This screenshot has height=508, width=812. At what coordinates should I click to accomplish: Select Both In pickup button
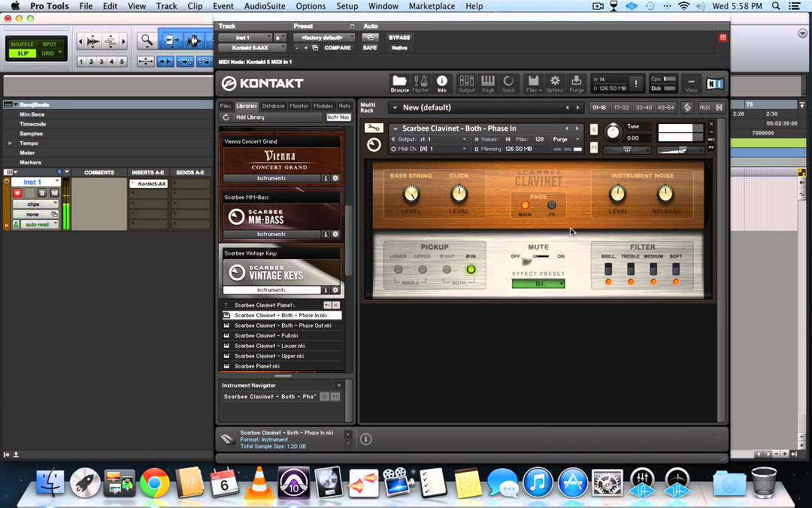(x=471, y=269)
